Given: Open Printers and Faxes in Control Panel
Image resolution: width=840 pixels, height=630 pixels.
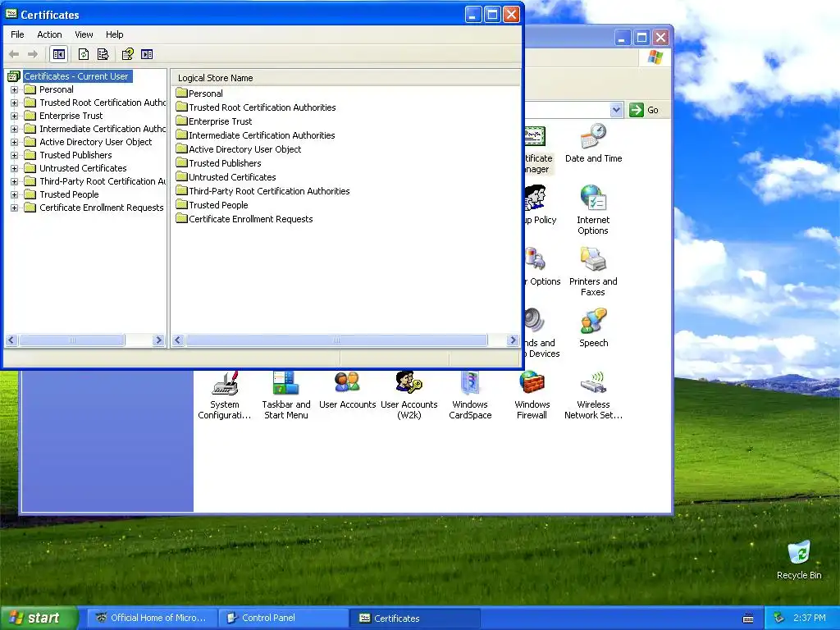Looking at the screenshot, I should click(593, 272).
